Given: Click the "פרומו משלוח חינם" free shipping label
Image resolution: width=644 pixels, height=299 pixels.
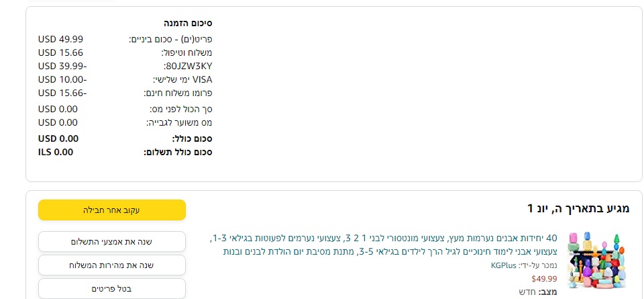Looking at the screenshot, I should click(x=178, y=93).
